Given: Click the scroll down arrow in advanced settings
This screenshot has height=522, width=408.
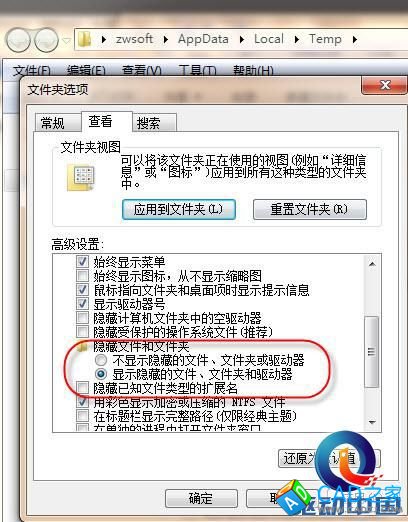Looking at the screenshot, I should 372,422.
